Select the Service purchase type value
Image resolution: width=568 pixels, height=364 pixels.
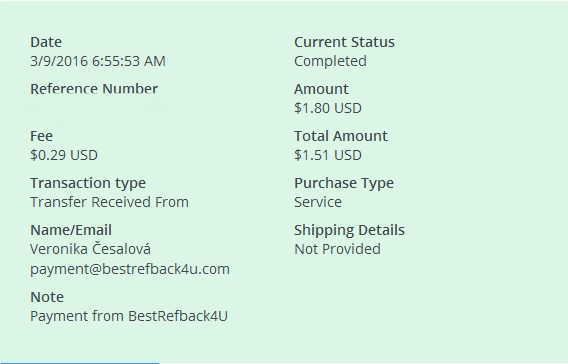pos(318,202)
